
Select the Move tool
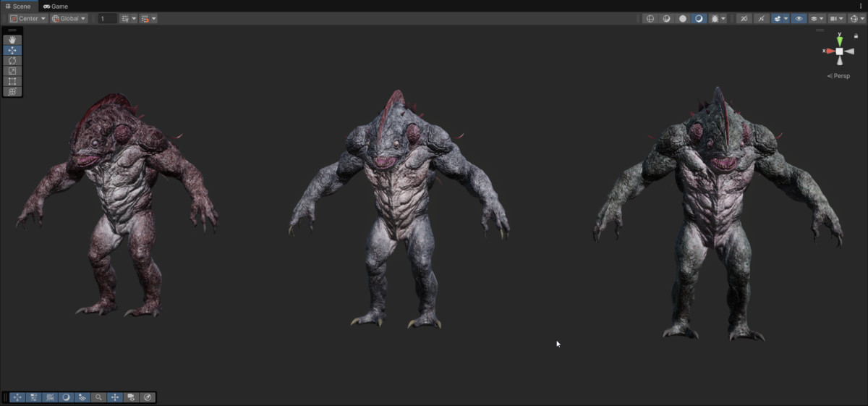12,51
